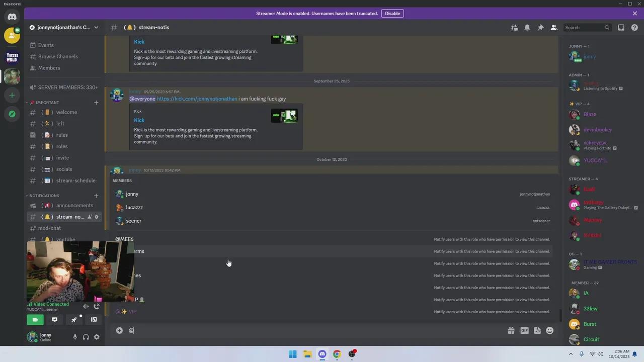Select the VIP role mention
Image resolution: width=644 pixels, height=362 pixels.
(332, 312)
